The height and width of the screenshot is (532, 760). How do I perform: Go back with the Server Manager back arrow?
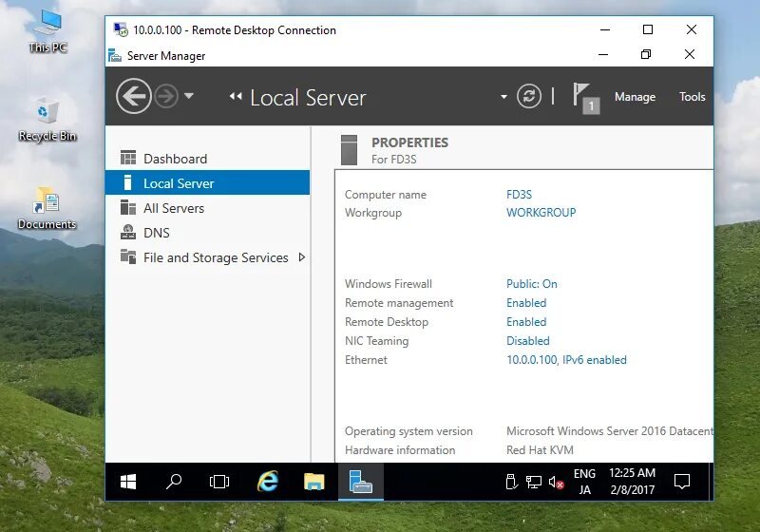[x=134, y=96]
